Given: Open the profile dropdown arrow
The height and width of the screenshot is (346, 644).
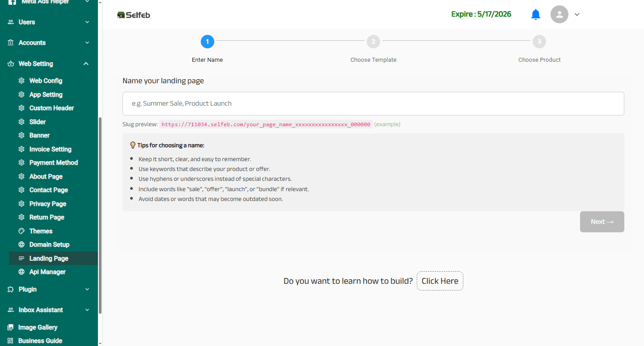Looking at the screenshot, I should tap(577, 15).
